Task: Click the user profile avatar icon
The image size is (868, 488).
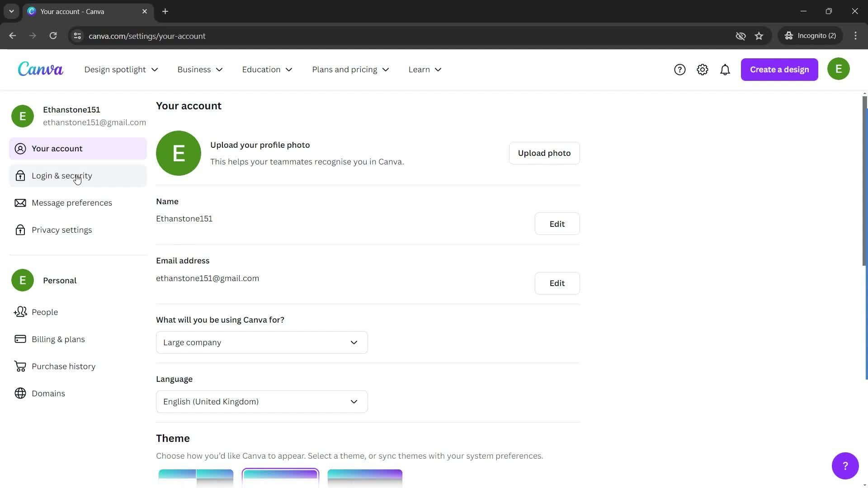Action: tap(839, 69)
